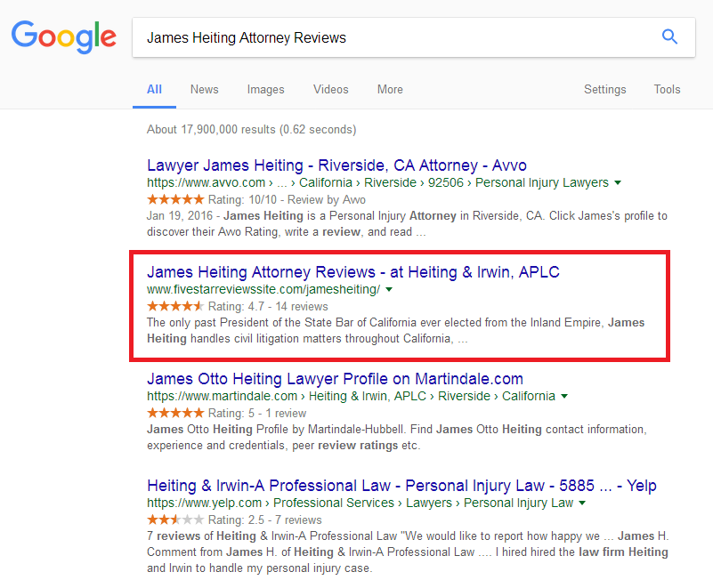713x588 pixels.
Task: Click the Google logo
Action: pyautogui.click(x=64, y=36)
